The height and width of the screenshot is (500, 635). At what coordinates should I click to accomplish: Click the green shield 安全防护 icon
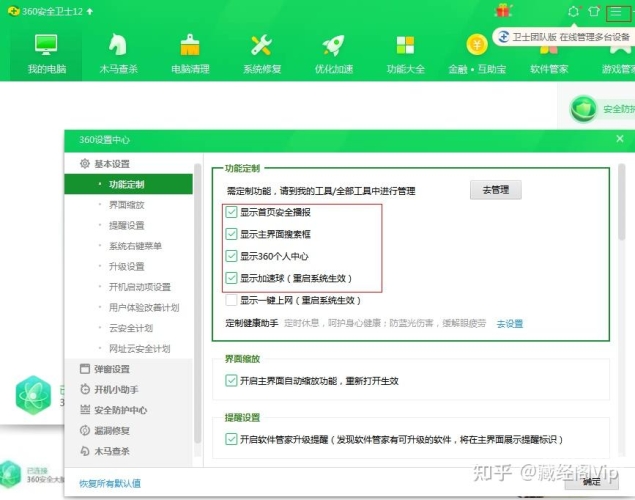583,109
